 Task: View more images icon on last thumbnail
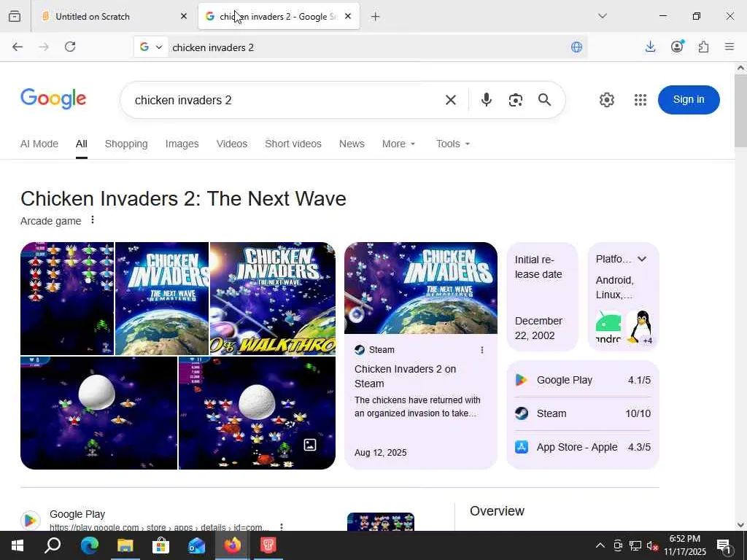pyautogui.click(x=310, y=445)
